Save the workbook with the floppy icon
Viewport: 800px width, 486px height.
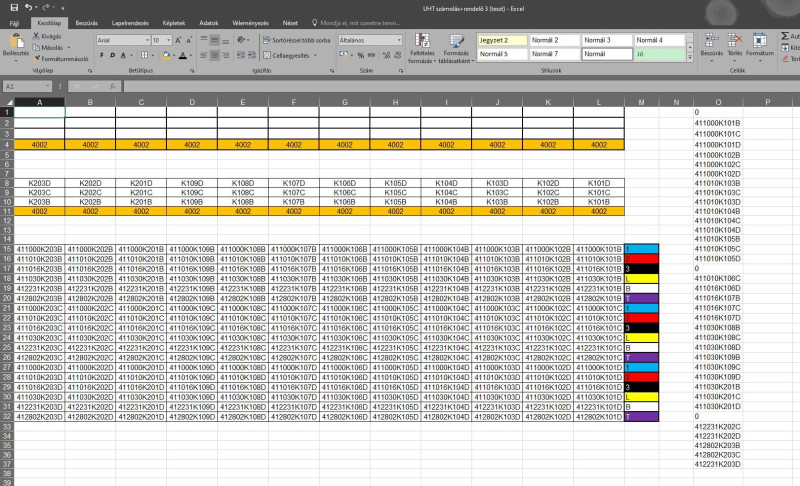[x=14, y=8]
